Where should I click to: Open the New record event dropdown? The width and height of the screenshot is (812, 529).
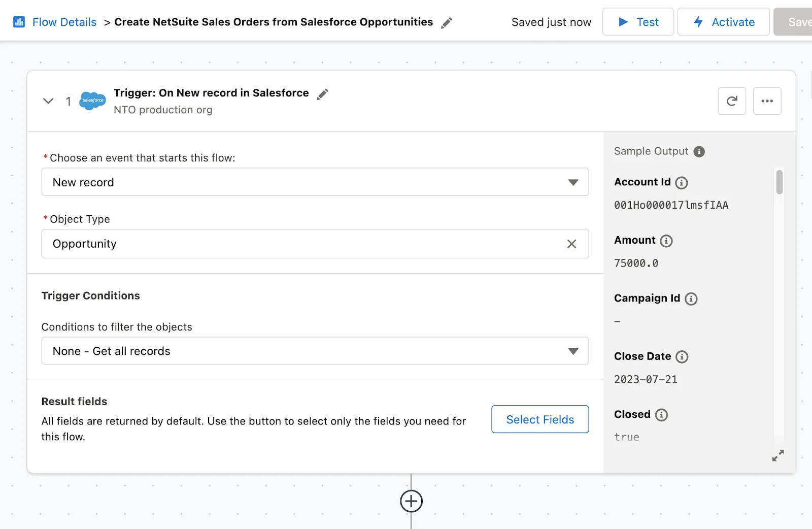pyautogui.click(x=315, y=182)
